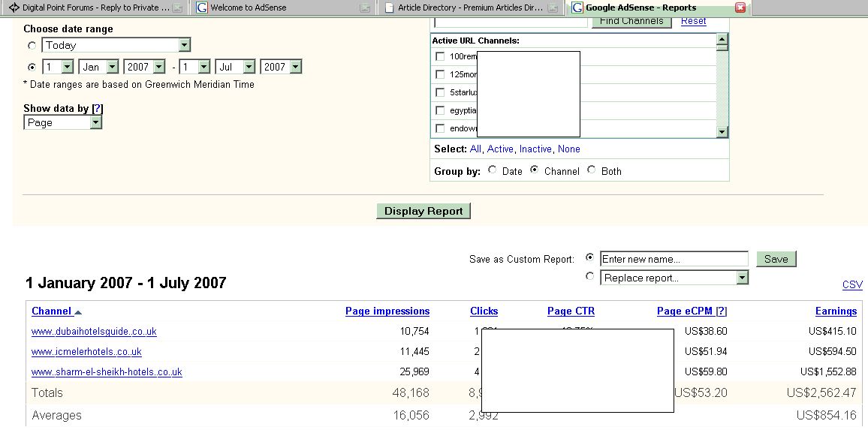Check the 125mor channel checkbox

tap(440, 74)
